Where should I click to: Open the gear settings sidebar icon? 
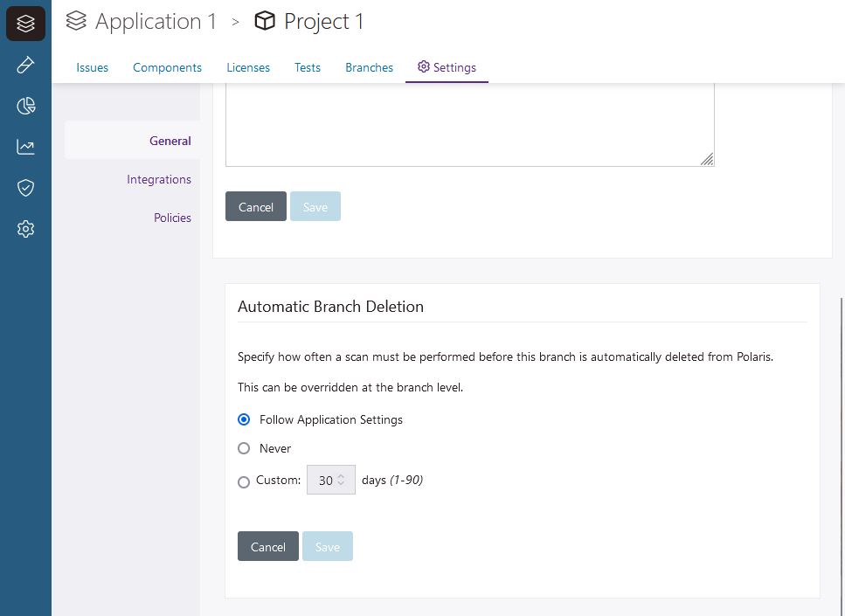point(25,229)
